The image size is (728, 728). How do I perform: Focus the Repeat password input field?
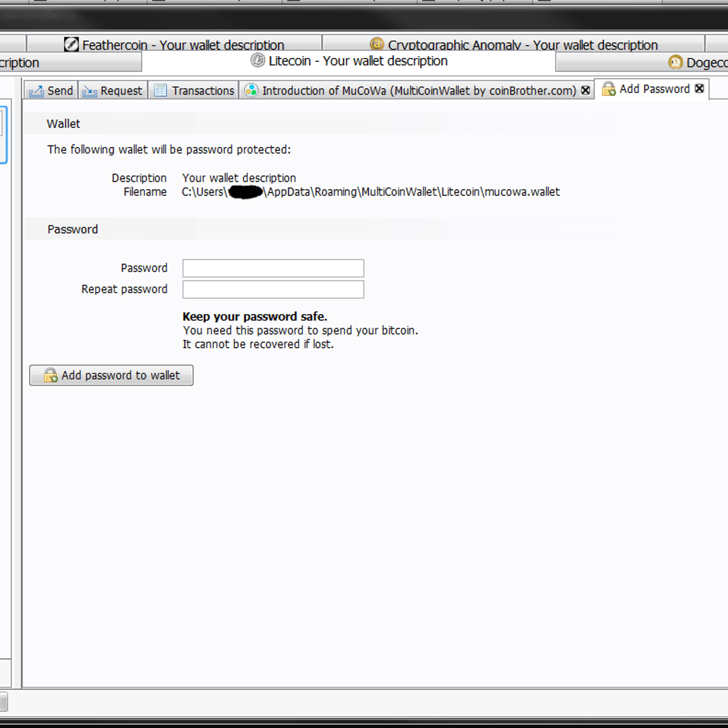tap(273, 289)
